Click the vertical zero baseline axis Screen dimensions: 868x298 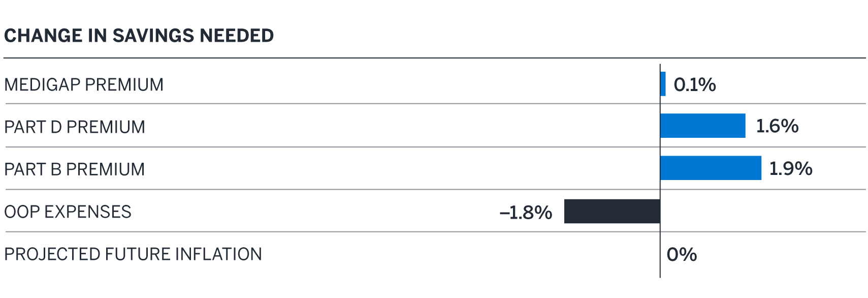click(x=660, y=264)
